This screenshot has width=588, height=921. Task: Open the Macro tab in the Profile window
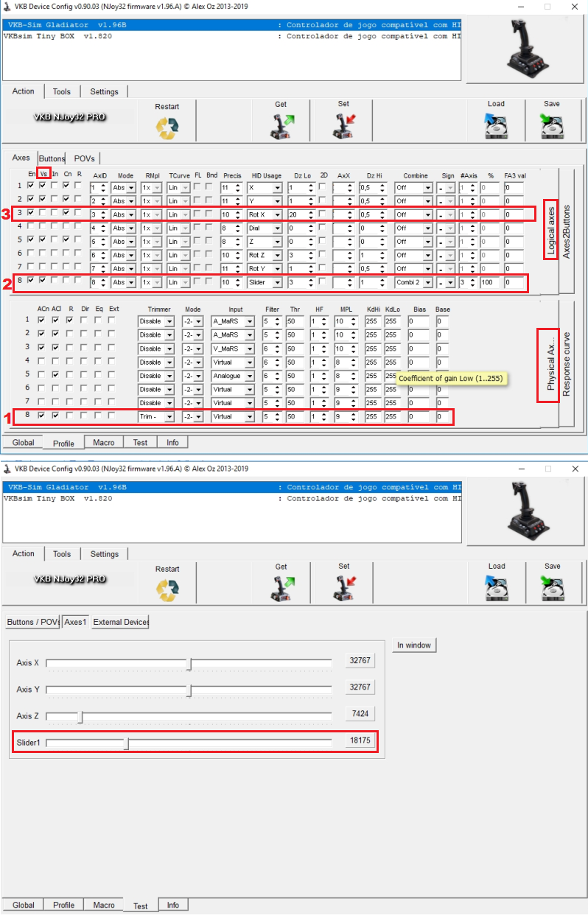pyautogui.click(x=103, y=442)
